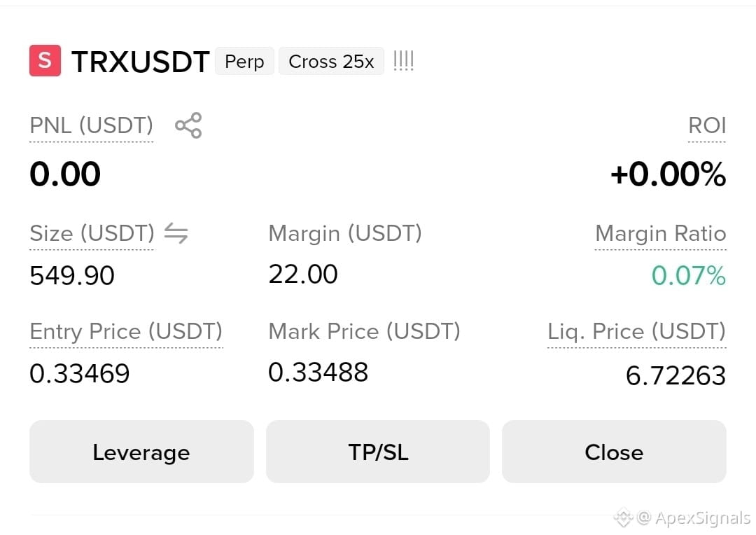
Task: Open the TRXUSDT pair title
Action: pyautogui.click(x=140, y=62)
